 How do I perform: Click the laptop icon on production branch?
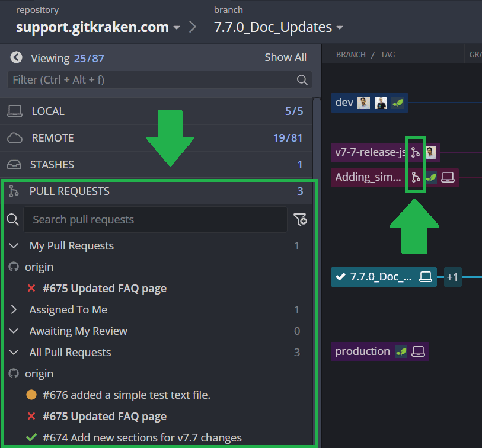coord(419,351)
